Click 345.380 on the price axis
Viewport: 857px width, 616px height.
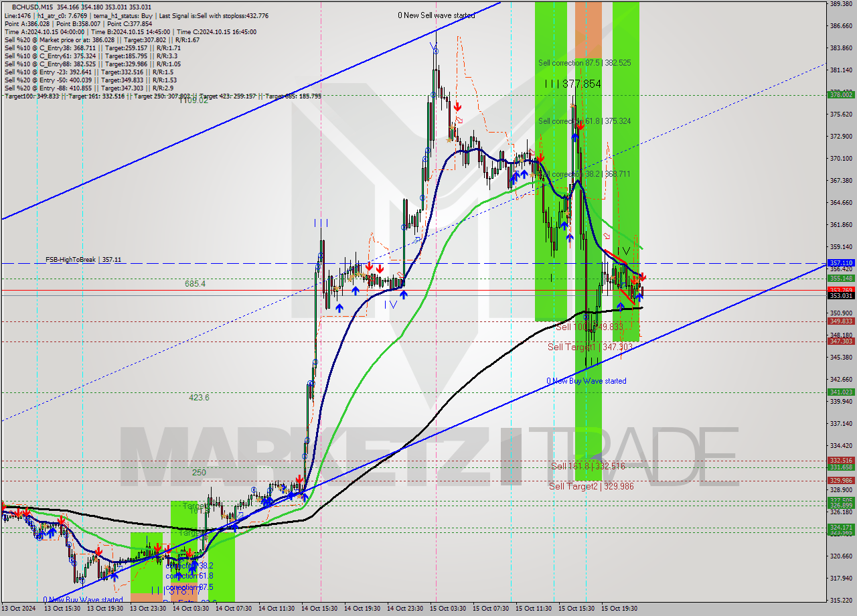[841, 358]
